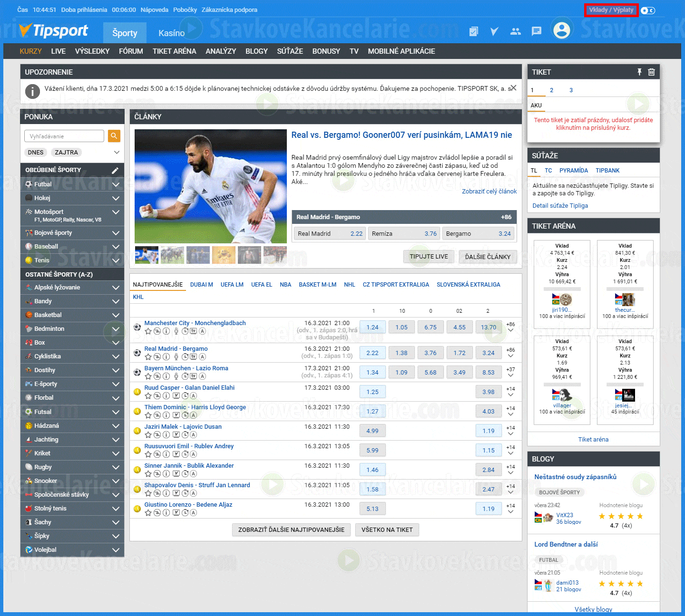Click info icon for Giustino Lorenzo match

[166, 512]
